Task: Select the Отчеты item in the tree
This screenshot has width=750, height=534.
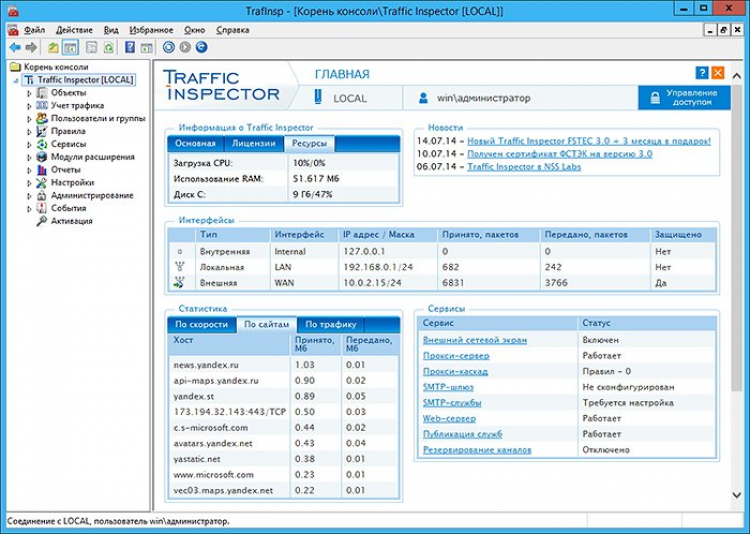Action: coord(66,170)
